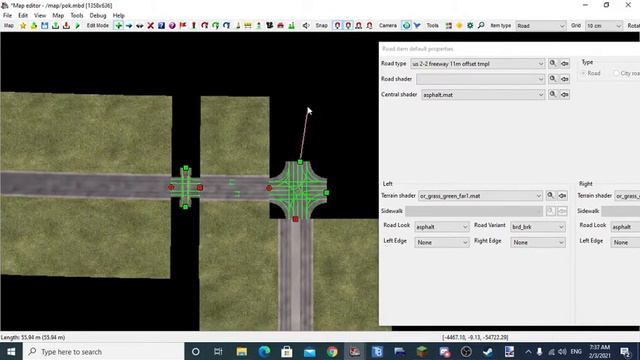Open Steam from the taskbar
The width and height of the screenshot is (640, 360).
coord(487,351)
